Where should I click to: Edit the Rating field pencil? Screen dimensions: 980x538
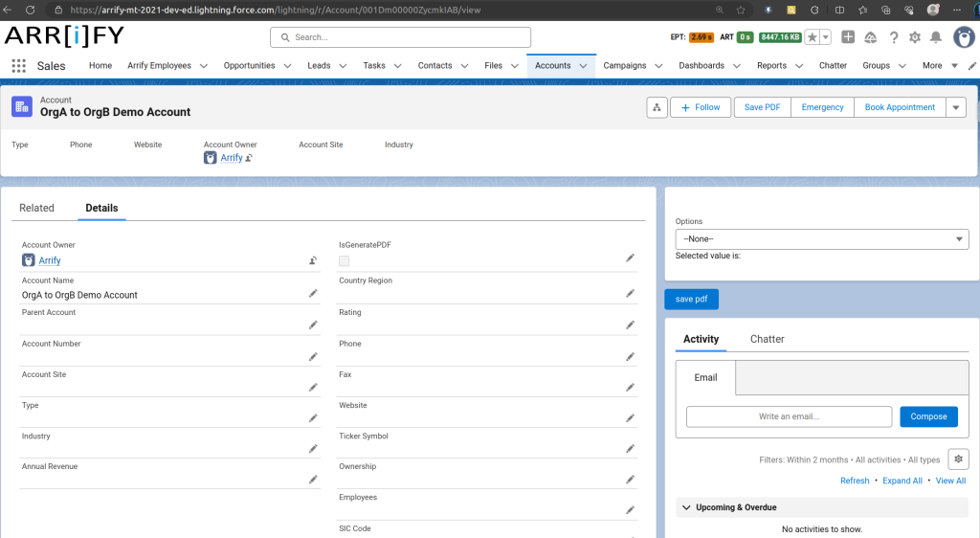click(630, 325)
